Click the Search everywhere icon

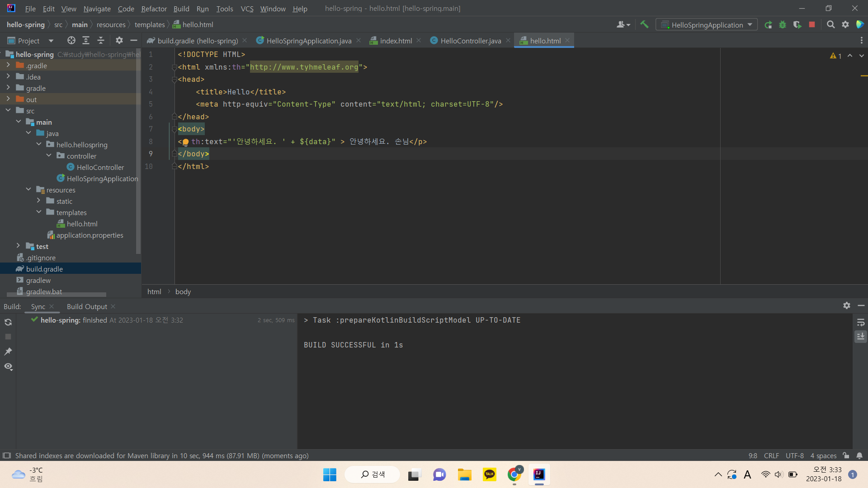click(830, 24)
